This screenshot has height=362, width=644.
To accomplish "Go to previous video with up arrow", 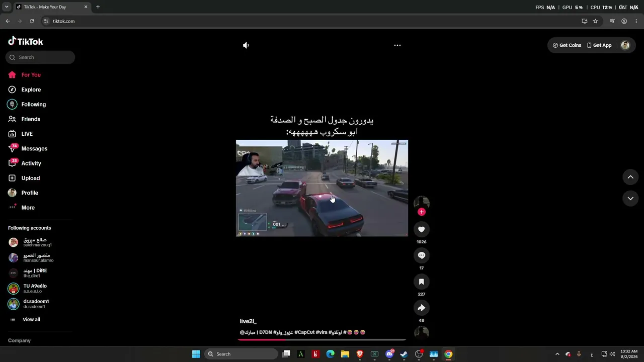I will pyautogui.click(x=630, y=177).
